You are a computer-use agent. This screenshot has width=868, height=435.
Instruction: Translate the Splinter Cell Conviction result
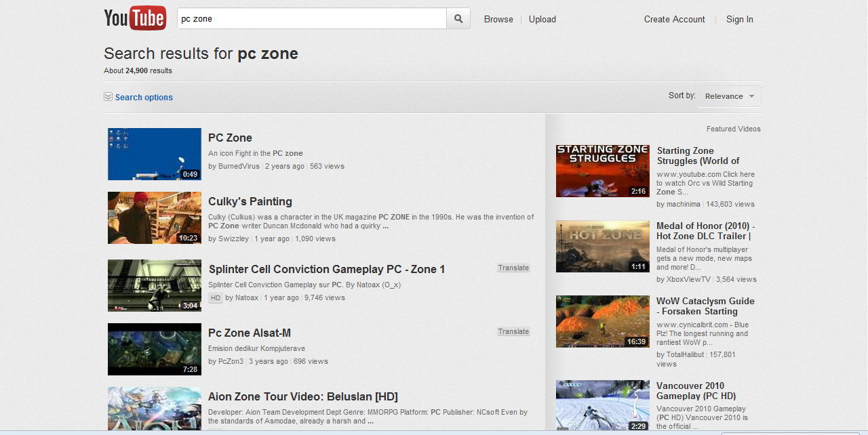pyautogui.click(x=513, y=268)
